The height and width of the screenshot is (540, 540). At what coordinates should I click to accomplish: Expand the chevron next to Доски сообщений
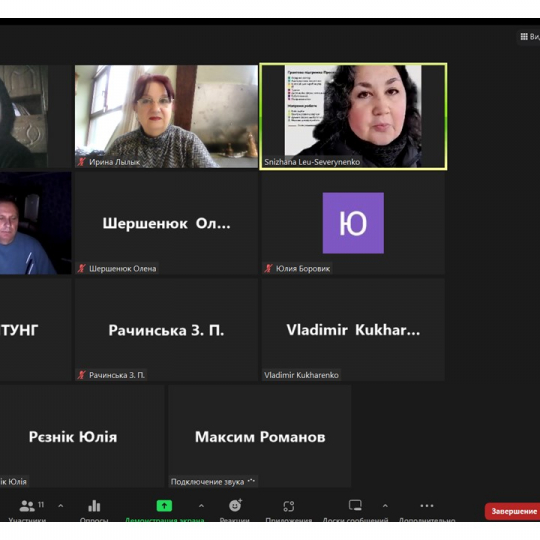(x=385, y=506)
